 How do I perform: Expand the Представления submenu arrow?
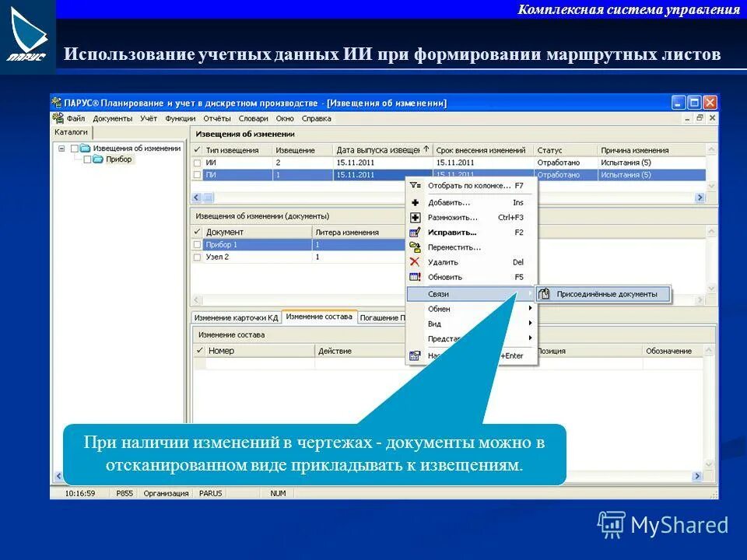530,338
